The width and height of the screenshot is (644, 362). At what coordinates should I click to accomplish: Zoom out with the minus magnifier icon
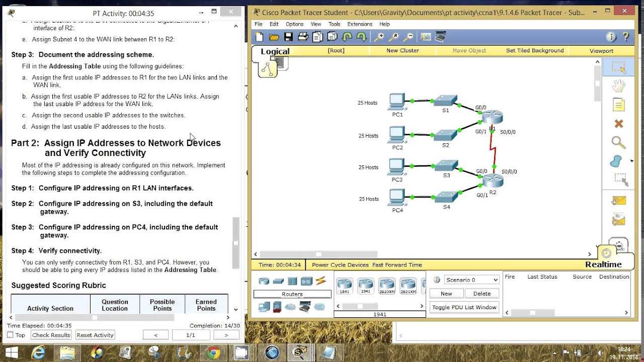pyautogui.click(x=409, y=37)
